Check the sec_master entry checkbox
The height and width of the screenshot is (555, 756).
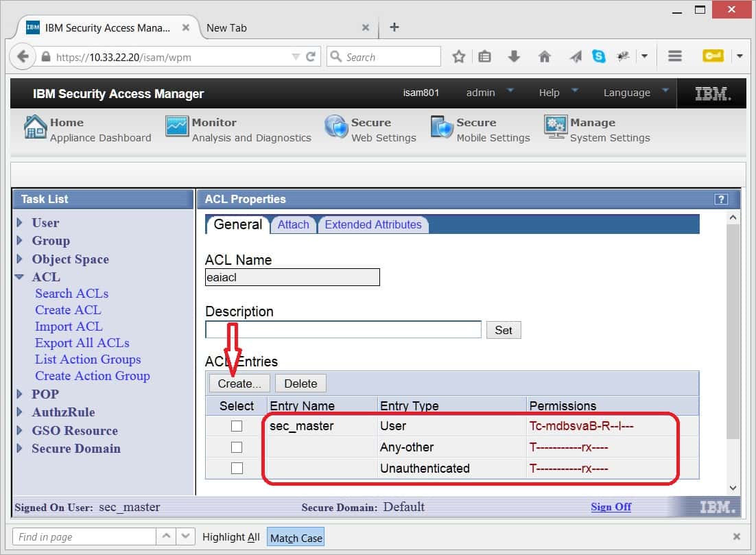[x=236, y=426]
